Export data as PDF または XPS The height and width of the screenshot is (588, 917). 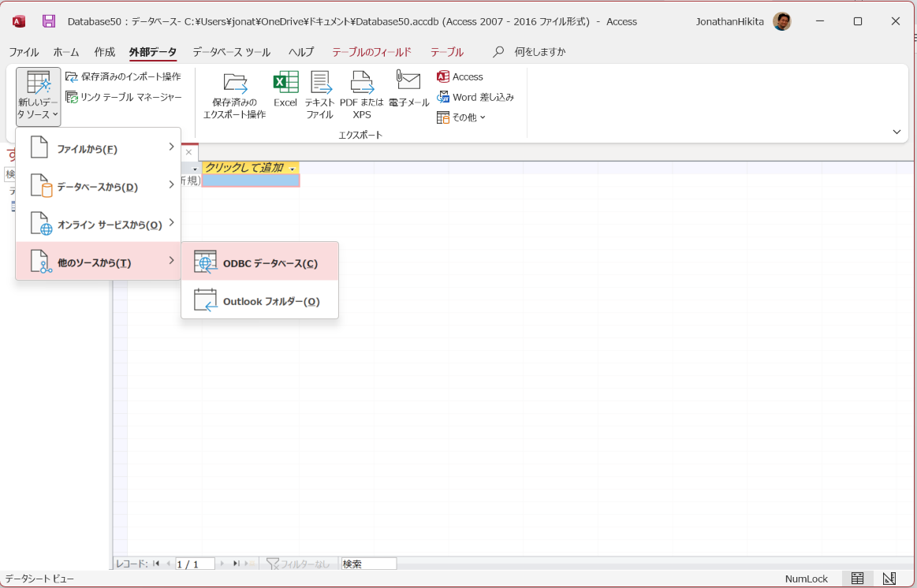(361, 93)
